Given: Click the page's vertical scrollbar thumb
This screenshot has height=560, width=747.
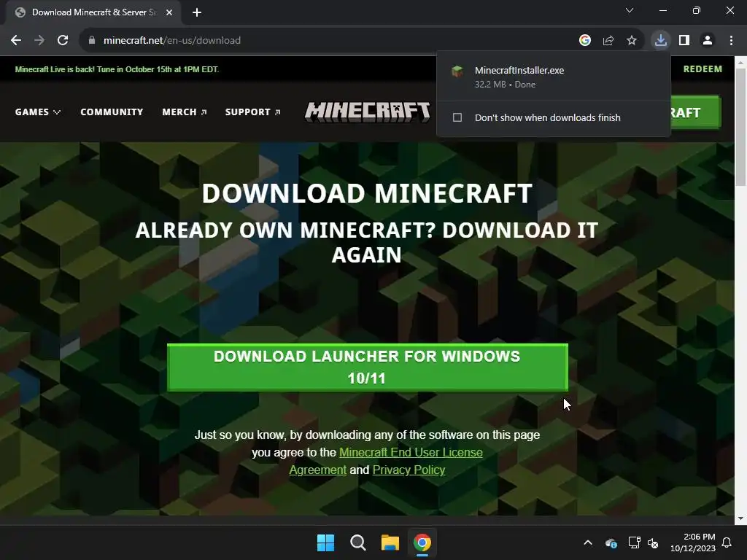Looking at the screenshot, I should tap(740, 127).
